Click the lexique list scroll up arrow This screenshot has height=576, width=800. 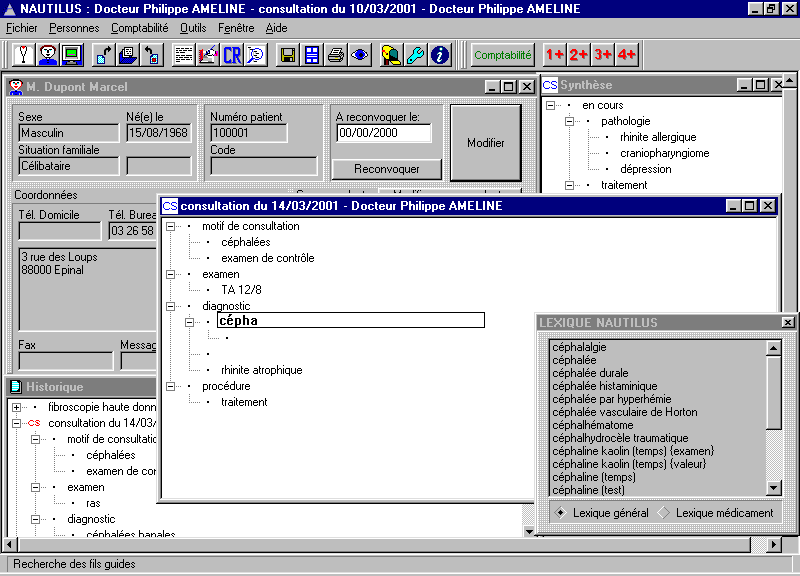[774, 348]
